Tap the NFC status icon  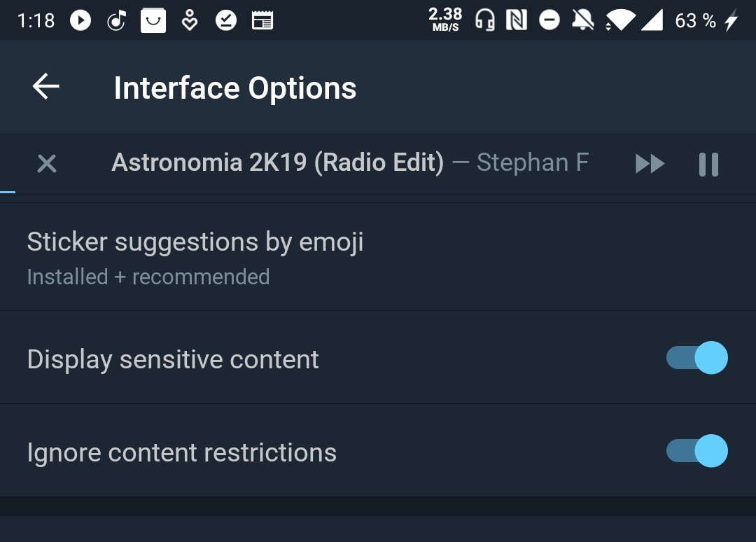pyautogui.click(x=516, y=20)
